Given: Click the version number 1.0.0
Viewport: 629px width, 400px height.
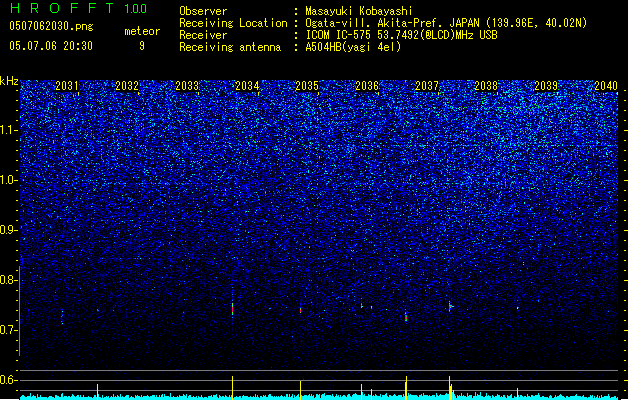Looking at the screenshot, I should (x=135, y=9).
